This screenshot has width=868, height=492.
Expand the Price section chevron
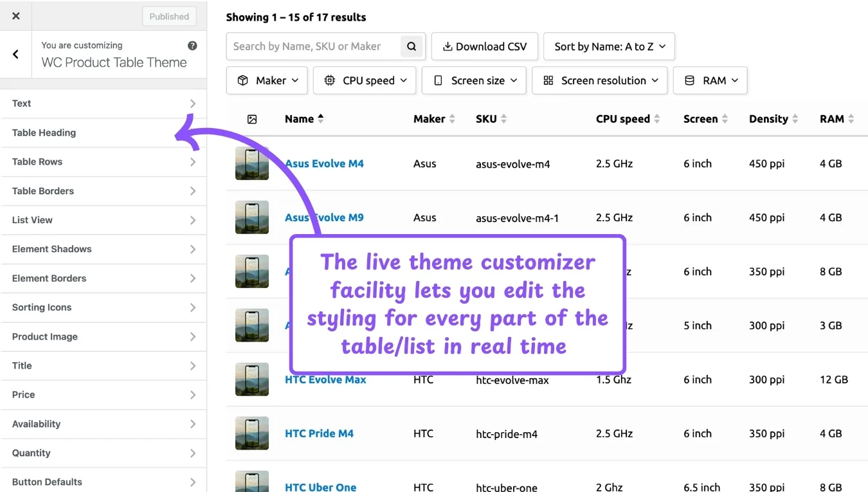click(x=193, y=395)
